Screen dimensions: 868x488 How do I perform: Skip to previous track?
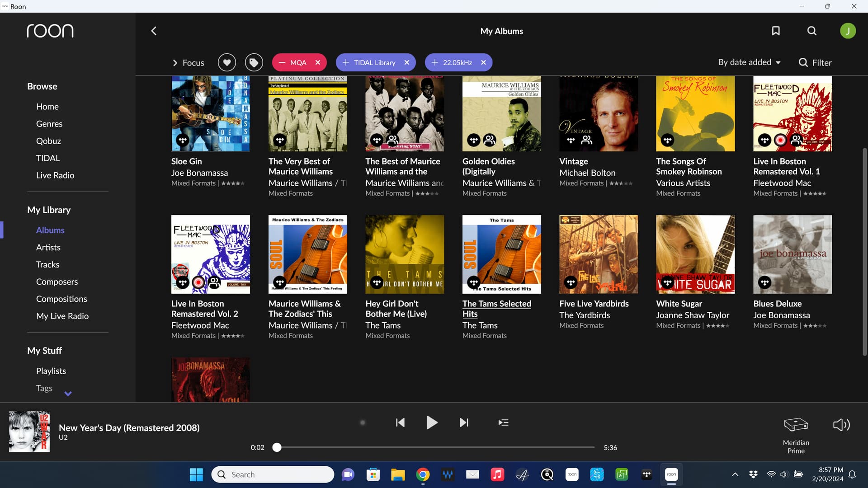tap(400, 422)
